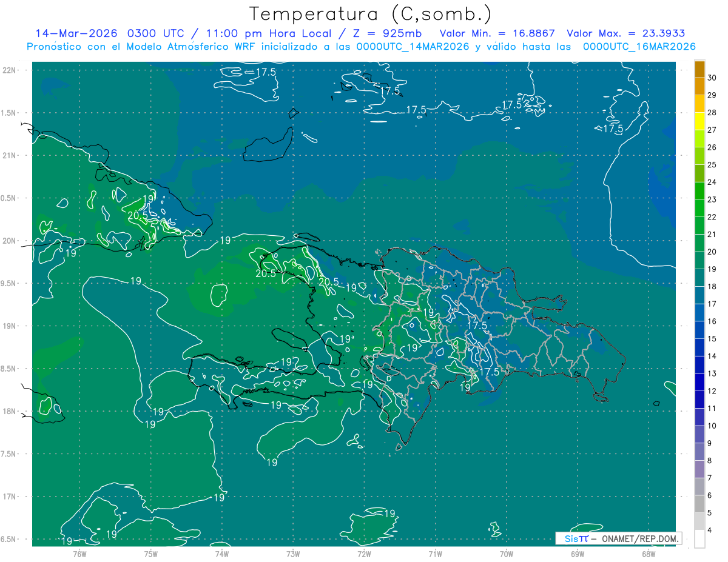Click the 20N latitude axis label

click(8, 241)
